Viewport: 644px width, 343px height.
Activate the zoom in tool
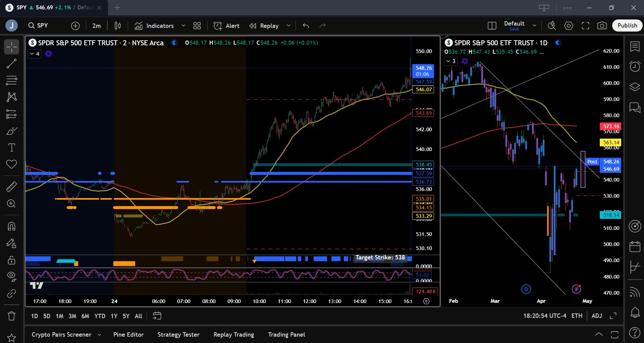(x=11, y=204)
